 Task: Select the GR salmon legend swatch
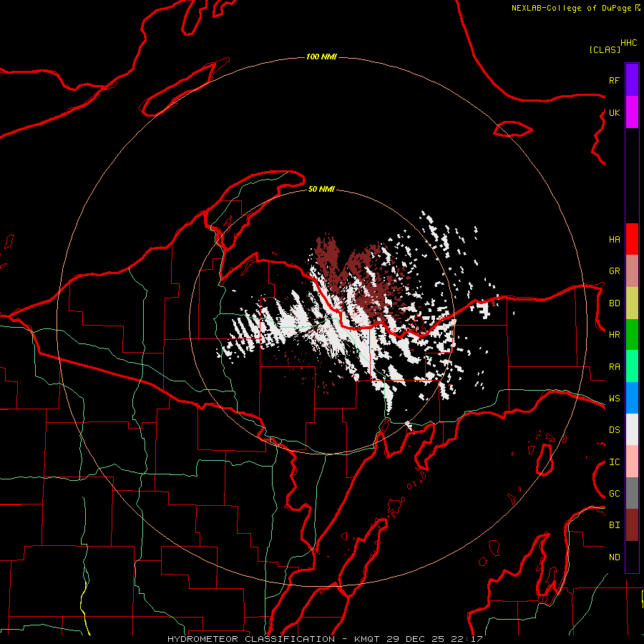(632, 271)
